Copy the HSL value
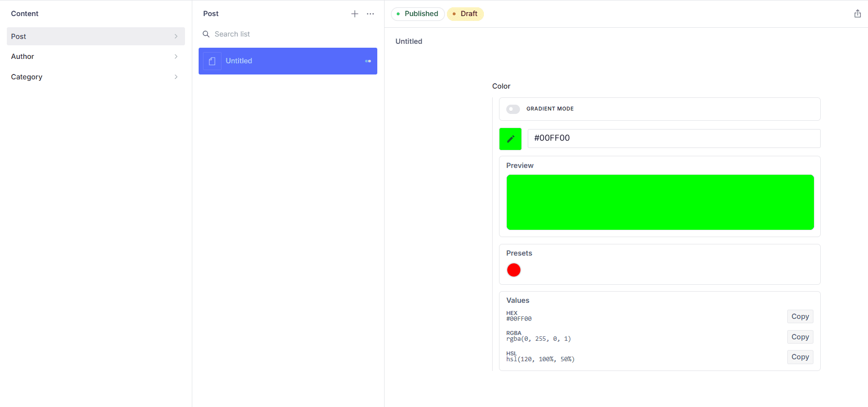This screenshot has width=868, height=407. (800, 357)
